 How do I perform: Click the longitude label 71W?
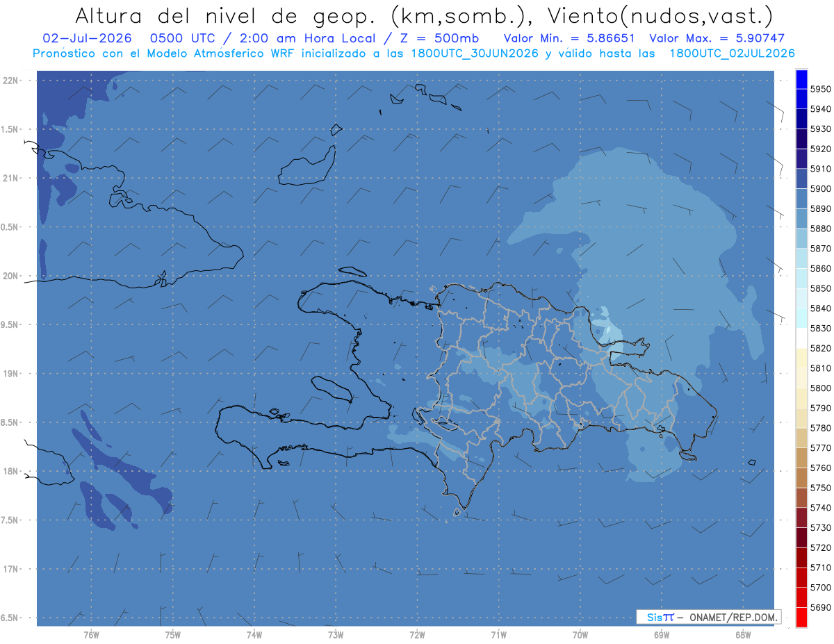(498, 635)
